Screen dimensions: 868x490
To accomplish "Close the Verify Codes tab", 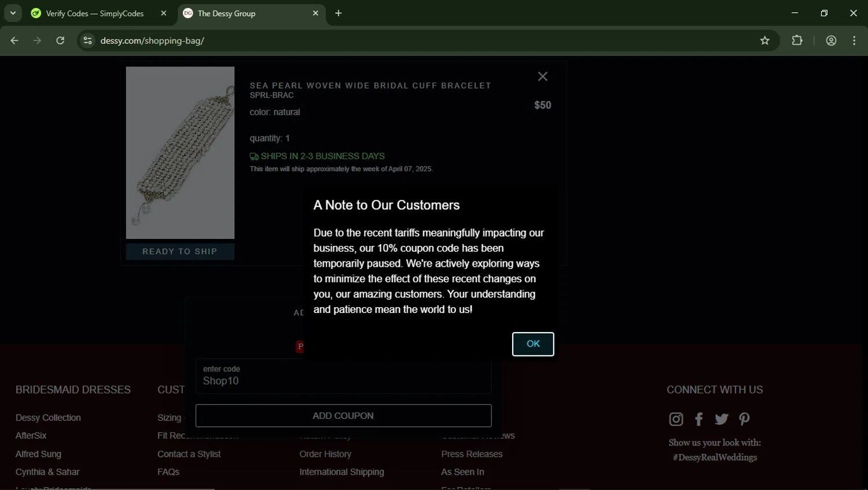I will (x=164, y=13).
